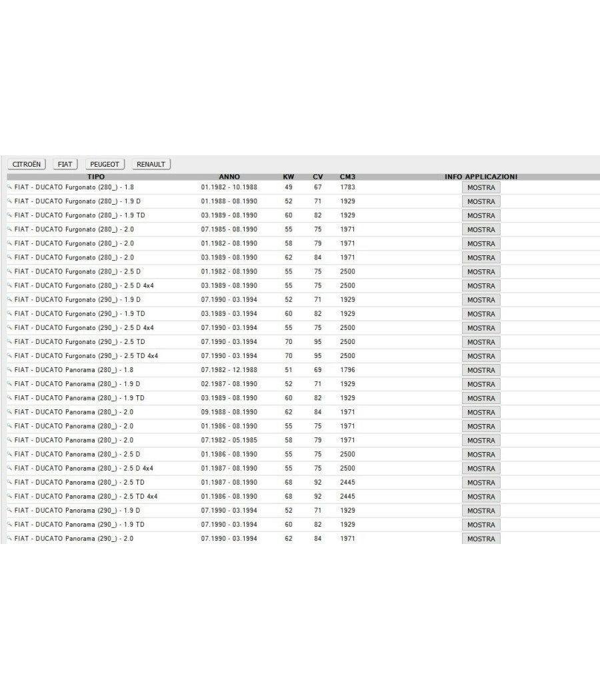Click magnifier icon for Furgonato (290_) 1.9 TD

point(9,313)
